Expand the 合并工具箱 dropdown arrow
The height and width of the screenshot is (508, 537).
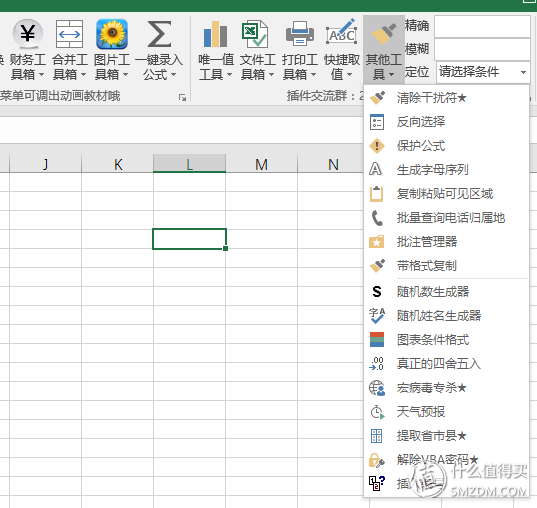coord(83,74)
